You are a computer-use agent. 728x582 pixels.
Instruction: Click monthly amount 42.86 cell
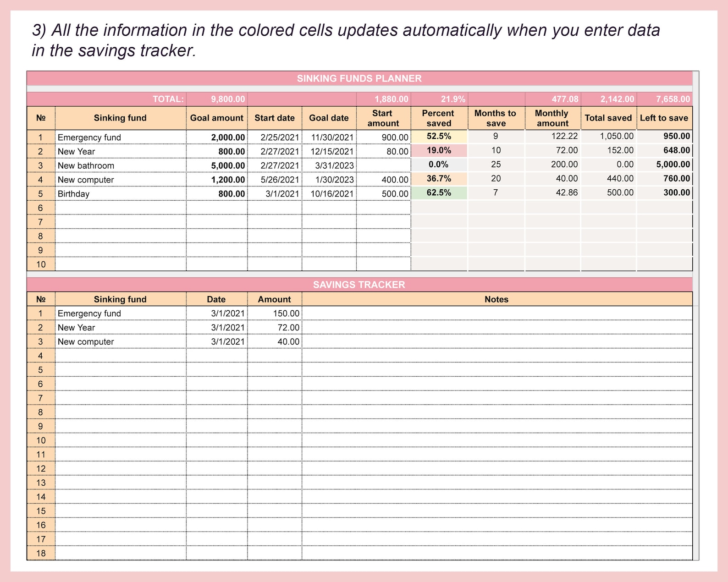[553, 192]
